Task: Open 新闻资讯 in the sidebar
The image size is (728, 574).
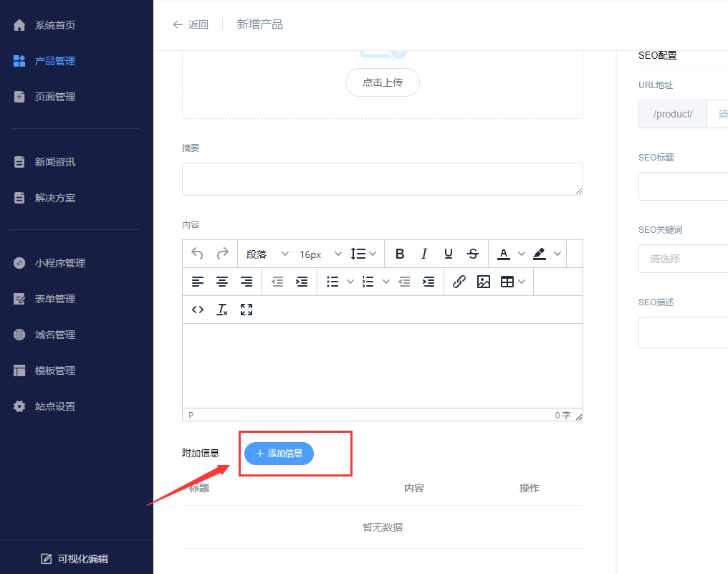Action: pyautogui.click(x=55, y=162)
